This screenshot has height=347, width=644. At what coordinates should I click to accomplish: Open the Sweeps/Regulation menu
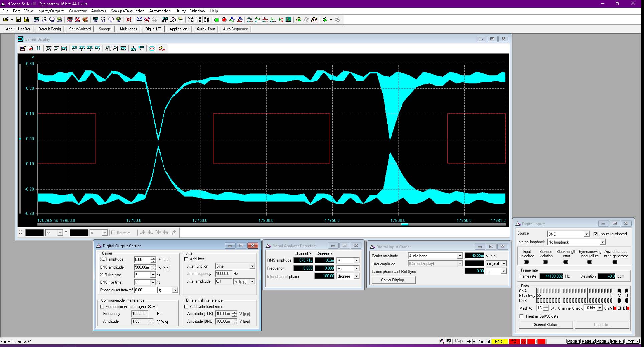(128, 11)
